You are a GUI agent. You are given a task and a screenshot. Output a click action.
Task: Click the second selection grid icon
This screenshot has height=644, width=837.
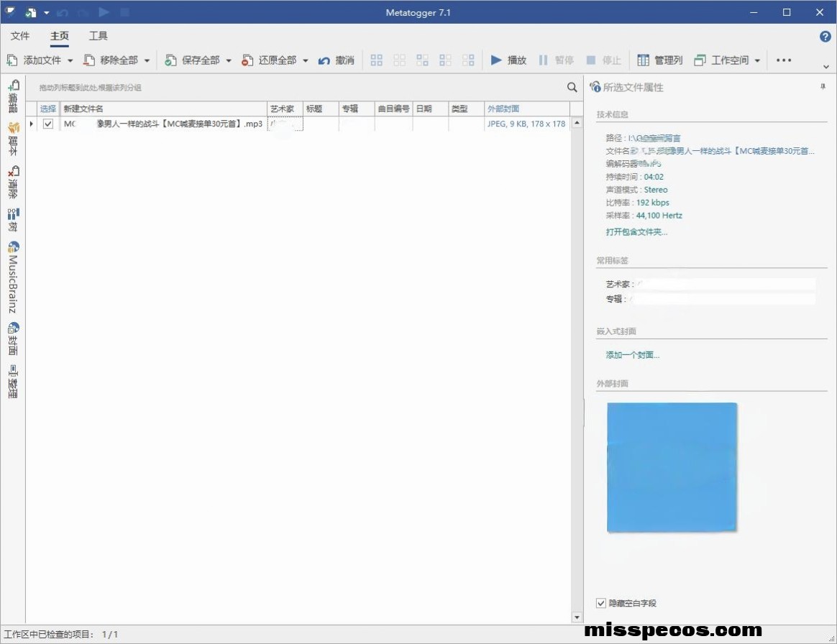point(399,60)
